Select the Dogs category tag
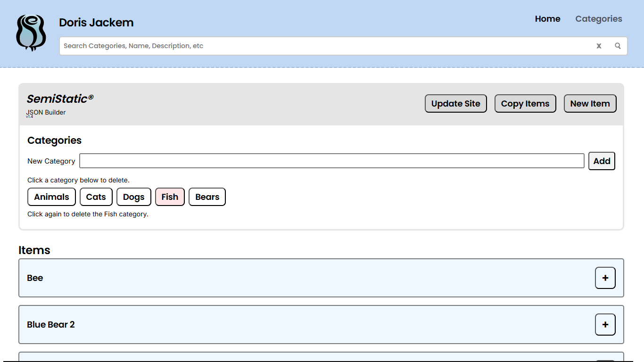 133,197
